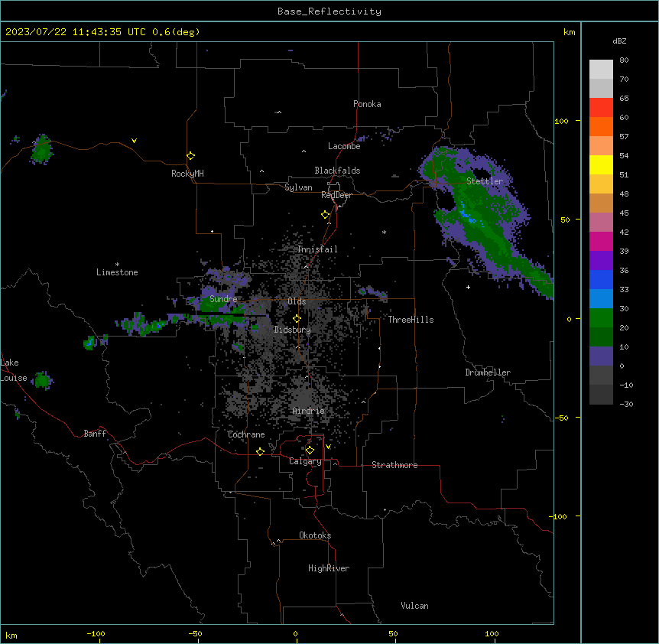Click the dBZ legend heading
The height and width of the screenshot is (644, 659).
click(x=619, y=41)
